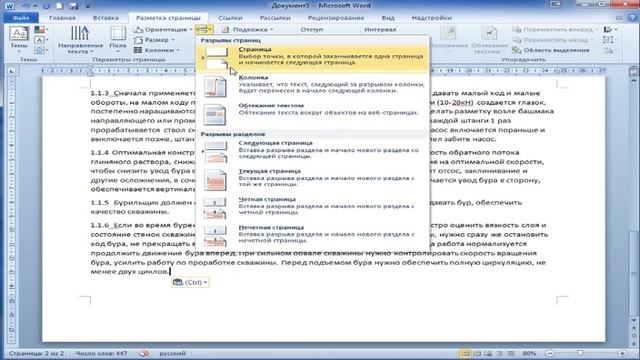
Task: Click paragraph 1.1.5 text in document
Action: [x=306, y=207]
